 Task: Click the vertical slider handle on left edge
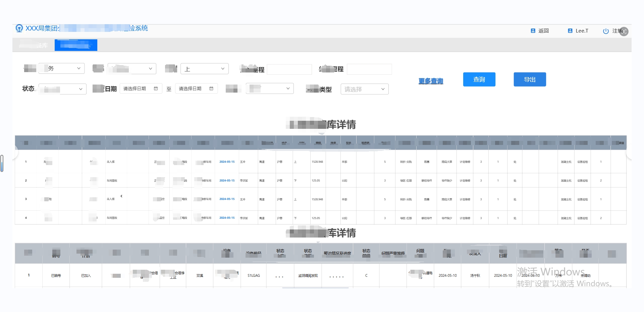click(2, 163)
